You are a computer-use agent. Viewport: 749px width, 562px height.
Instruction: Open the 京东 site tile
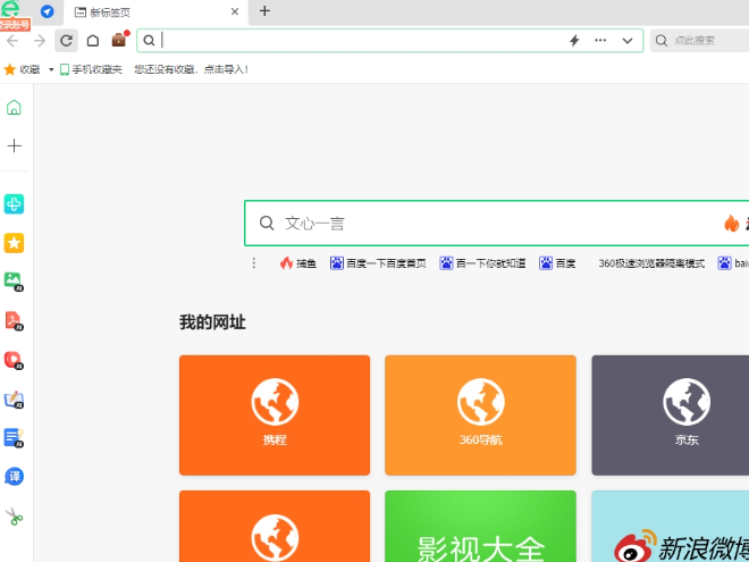click(670, 415)
